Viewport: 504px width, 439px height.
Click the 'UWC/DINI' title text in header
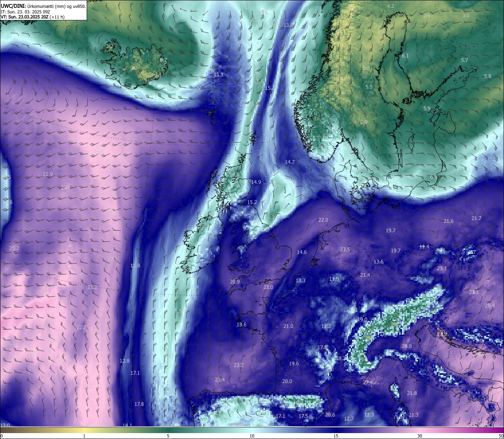coord(13,6)
